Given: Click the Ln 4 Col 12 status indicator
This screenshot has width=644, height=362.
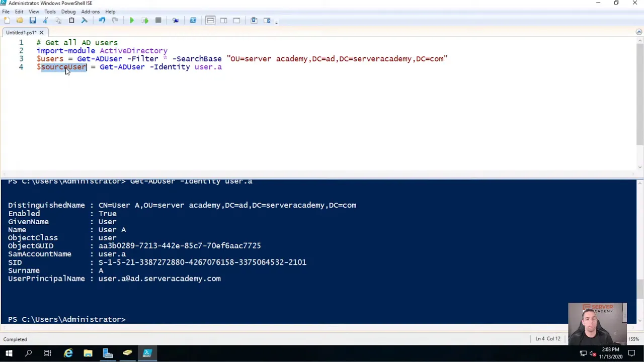Looking at the screenshot, I should pyautogui.click(x=547, y=339).
